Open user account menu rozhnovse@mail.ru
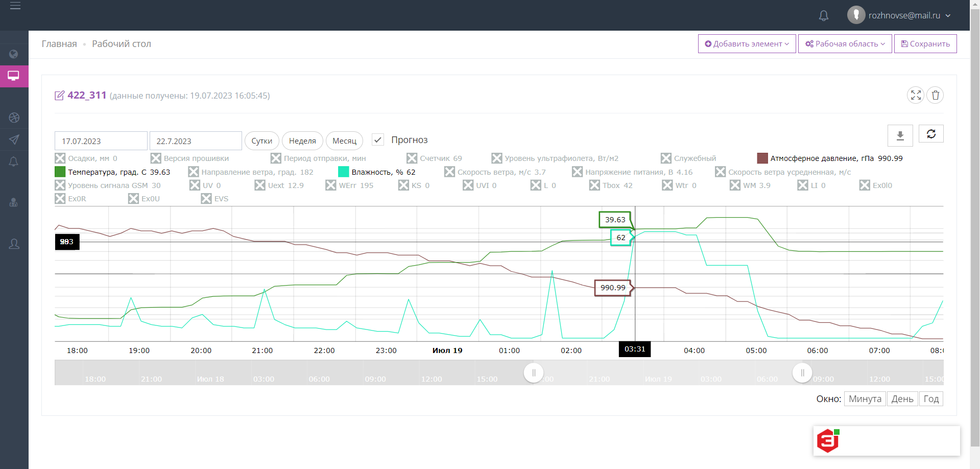This screenshot has width=980, height=469. pos(899,15)
